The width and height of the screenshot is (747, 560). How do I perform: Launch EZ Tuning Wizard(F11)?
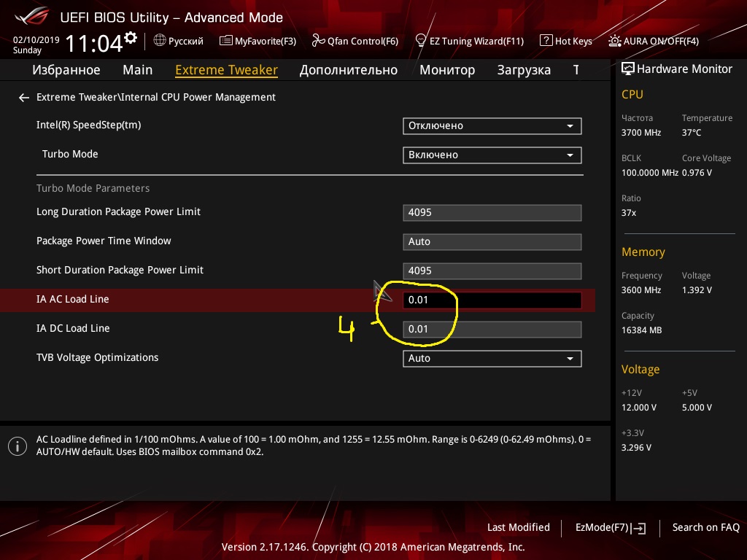(476, 41)
